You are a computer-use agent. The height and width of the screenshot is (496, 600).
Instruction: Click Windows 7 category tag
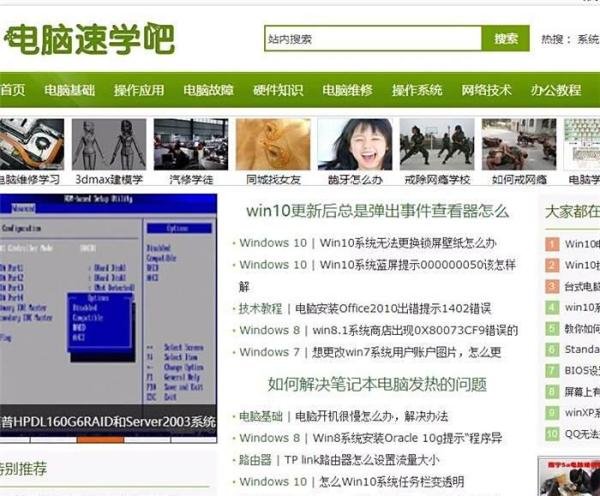point(269,352)
